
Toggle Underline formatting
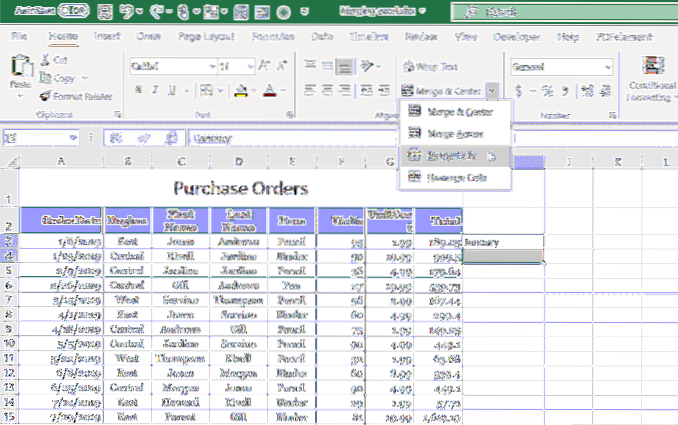point(172,90)
